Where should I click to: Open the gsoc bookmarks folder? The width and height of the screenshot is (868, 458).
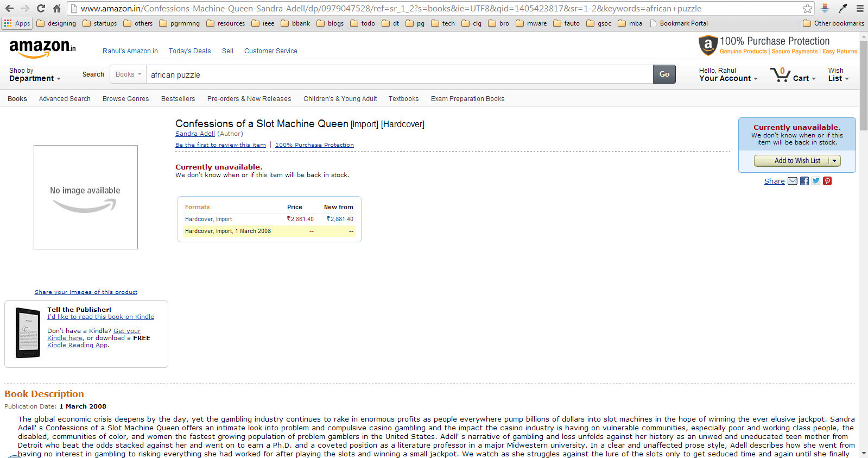click(599, 23)
